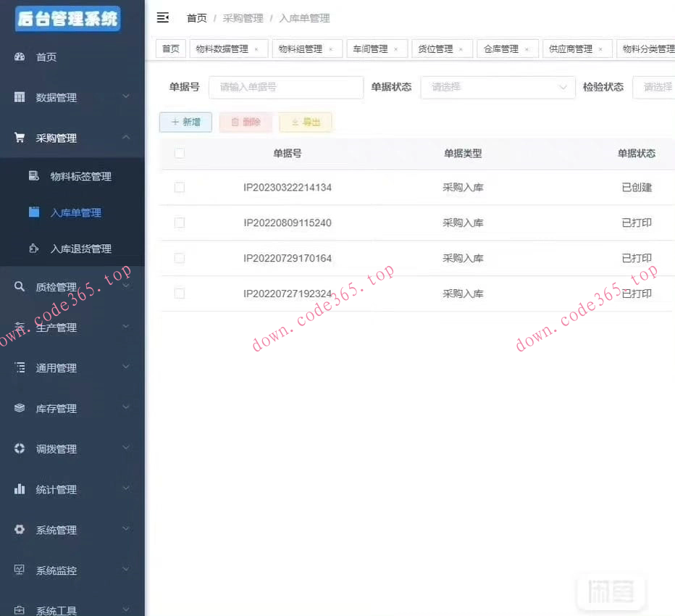Select the 调拨管理 transfer icon

click(x=18, y=449)
